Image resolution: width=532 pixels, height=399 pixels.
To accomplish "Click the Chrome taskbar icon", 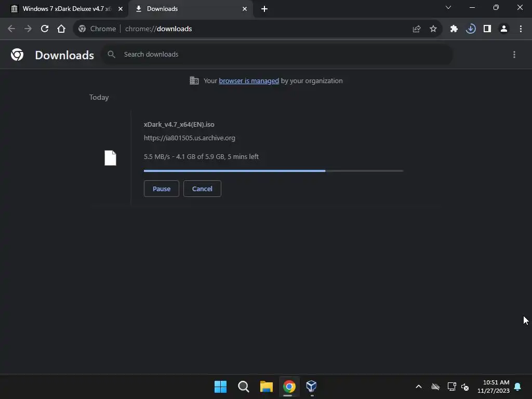I will point(289,387).
